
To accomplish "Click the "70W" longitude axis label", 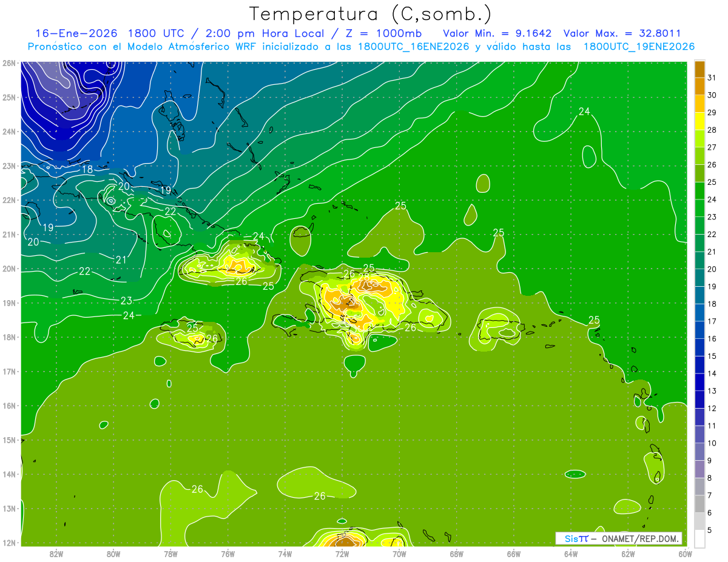I will tap(399, 554).
